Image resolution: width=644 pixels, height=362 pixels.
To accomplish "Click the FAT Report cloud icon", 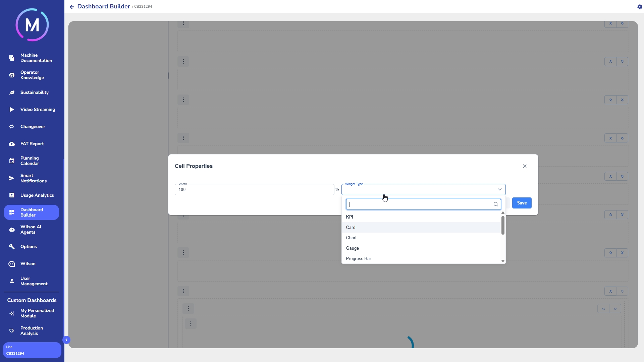I will [12, 144].
